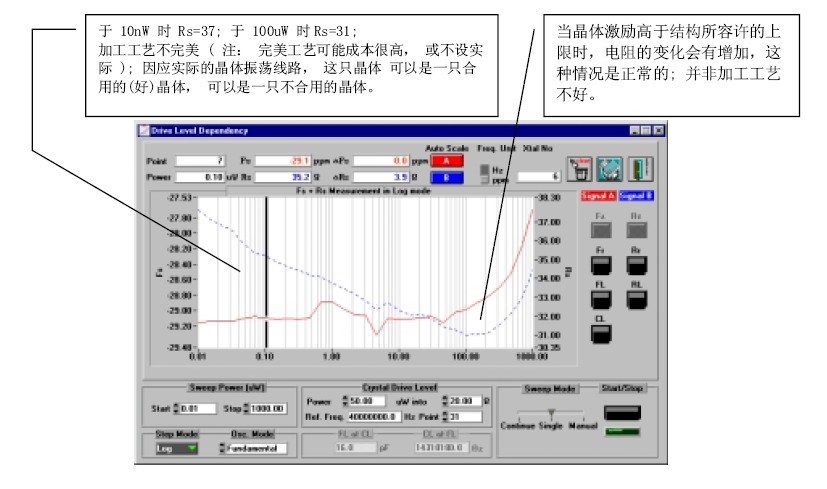
Task: Click the Crystal Drive Power stepper arrows
Action: [345, 401]
